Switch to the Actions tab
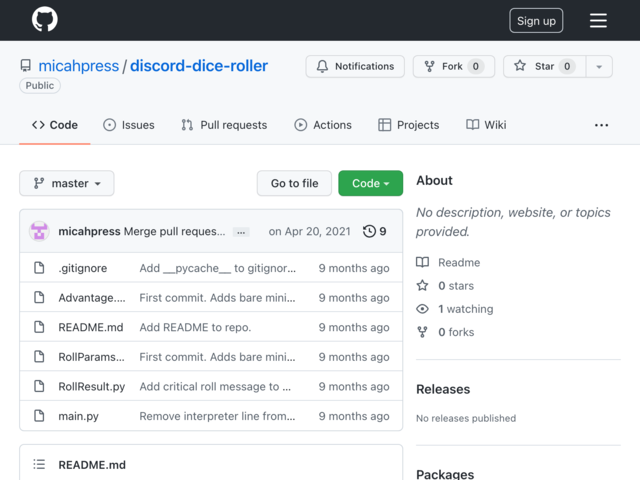The image size is (640, 480). 322,125
